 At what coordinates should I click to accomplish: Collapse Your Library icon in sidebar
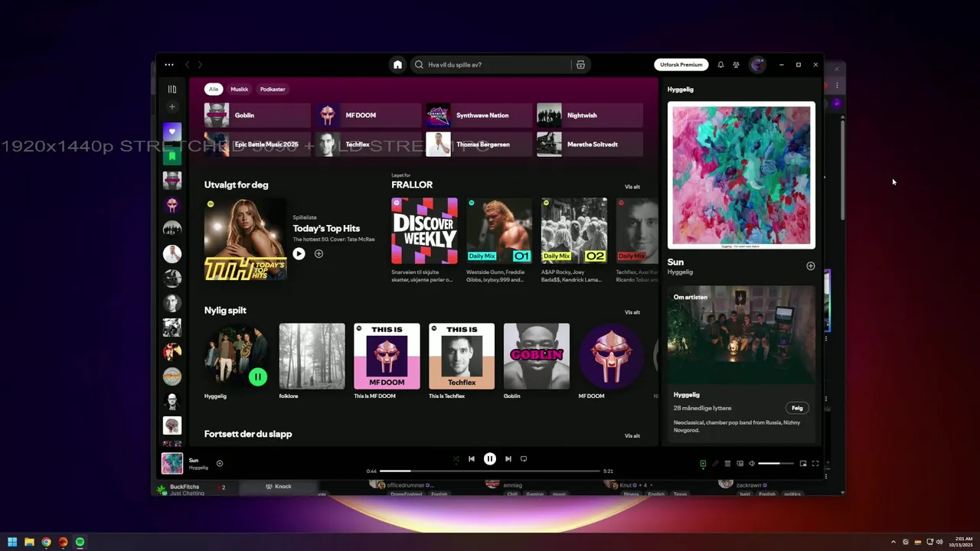click(172, 90)
